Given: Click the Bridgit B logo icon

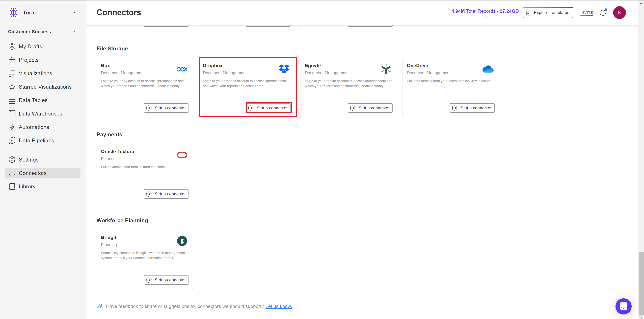Looking at the screenshot, I should coord(182,241).
